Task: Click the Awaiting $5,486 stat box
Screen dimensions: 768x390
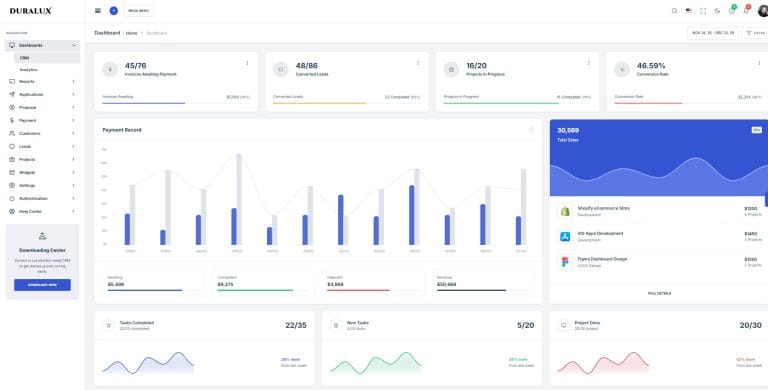Action: pos(153,283)
